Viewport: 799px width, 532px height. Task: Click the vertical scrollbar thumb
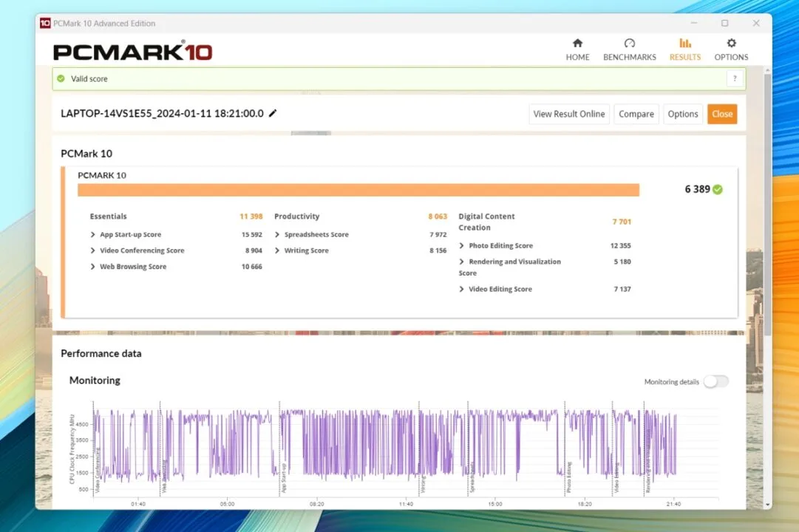767,204
